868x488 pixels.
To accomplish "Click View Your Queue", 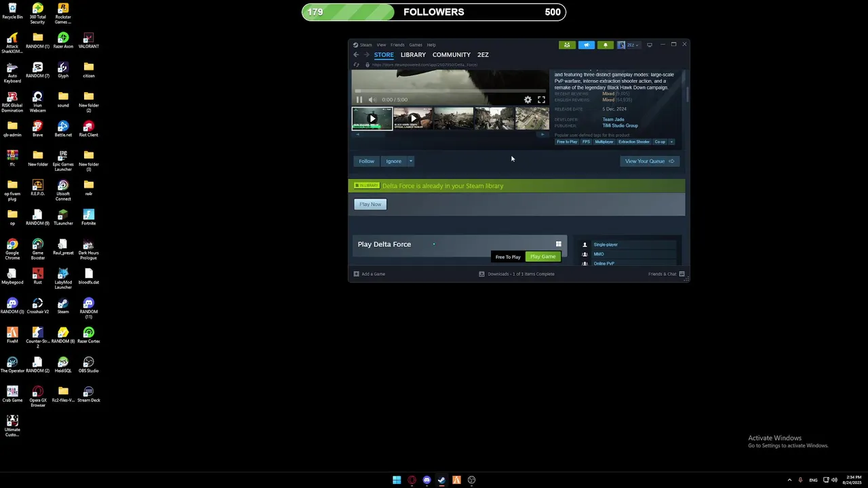I will tap(650, 161).
